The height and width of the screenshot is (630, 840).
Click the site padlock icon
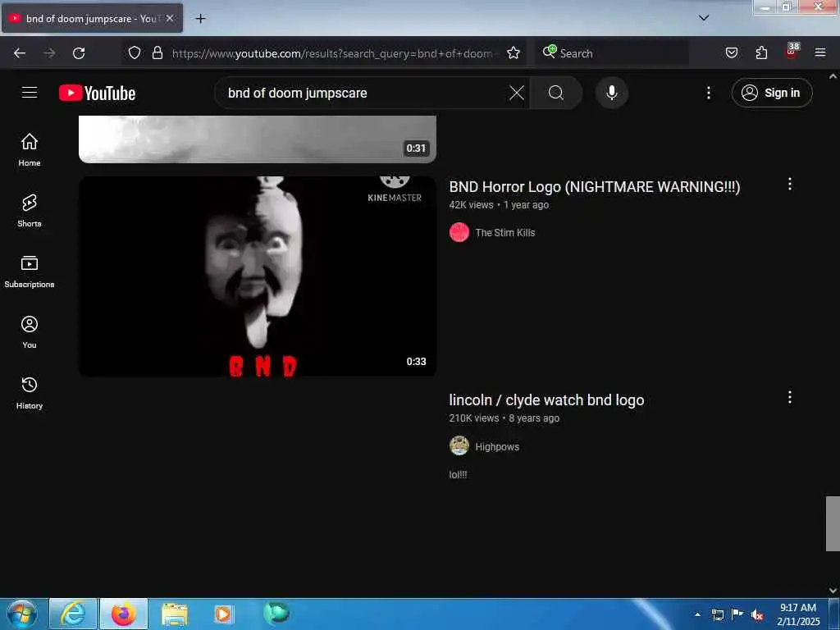tap(157, 52)
